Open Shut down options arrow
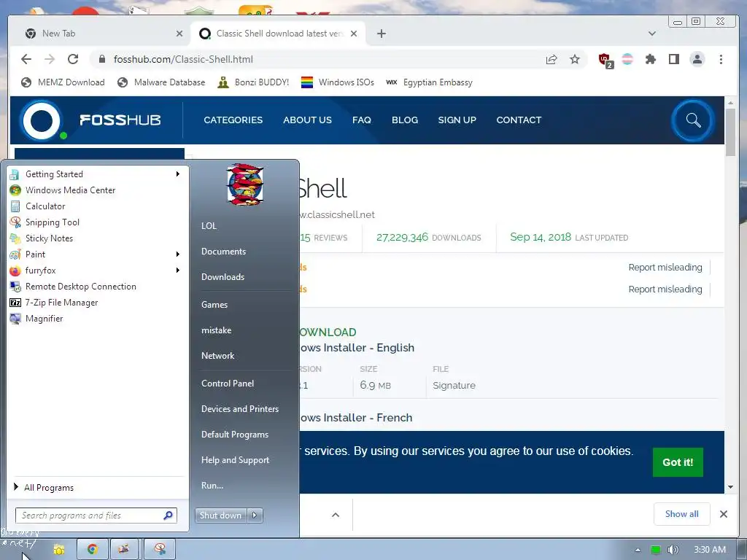This screenshot has width=747, height=560. 255,516
